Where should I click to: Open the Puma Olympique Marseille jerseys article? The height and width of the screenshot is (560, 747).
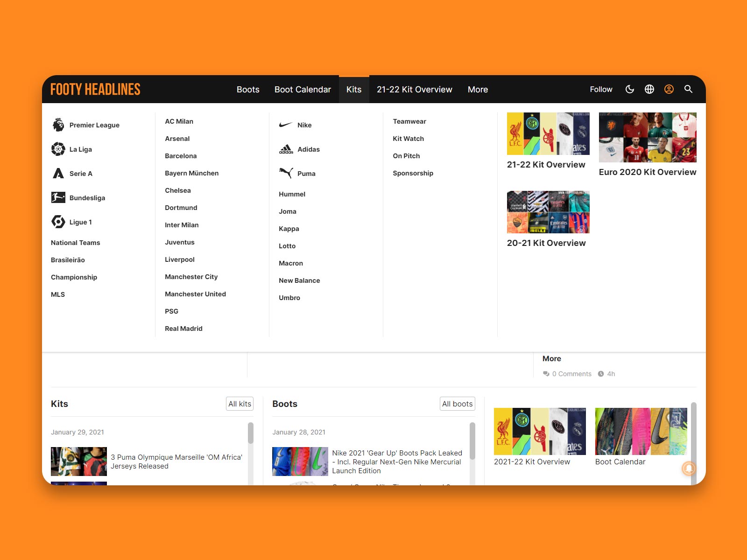pos(176,462)
